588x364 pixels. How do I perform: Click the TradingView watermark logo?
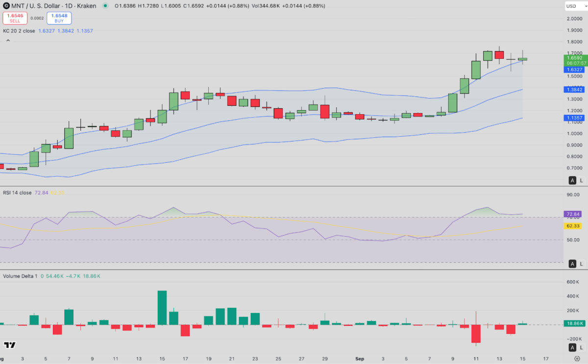point(8,346)
